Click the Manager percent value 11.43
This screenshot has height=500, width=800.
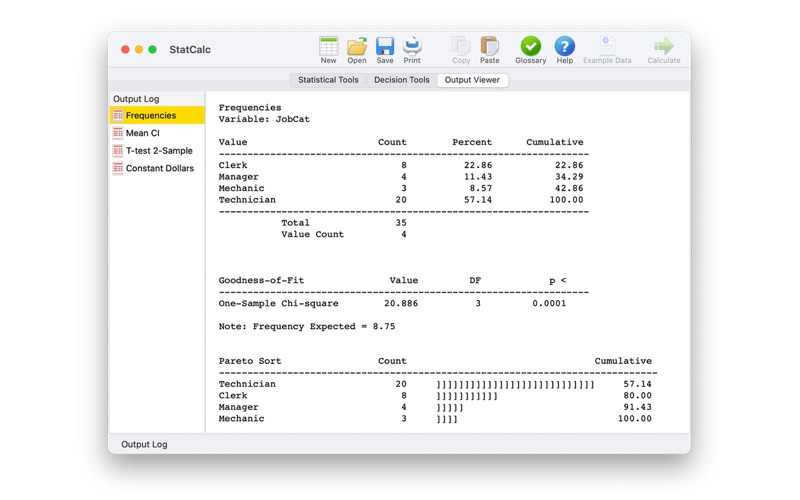[x=478, y=177]
